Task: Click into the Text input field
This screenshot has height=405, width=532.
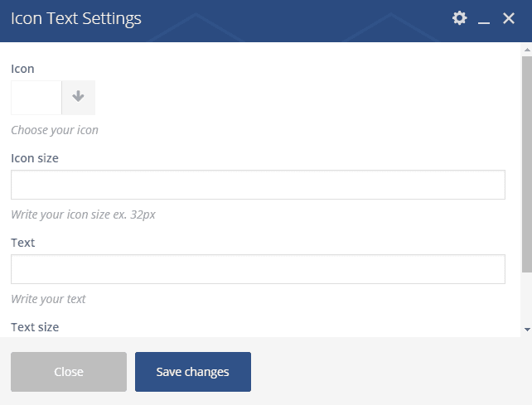Action: [x=258, y=269]
